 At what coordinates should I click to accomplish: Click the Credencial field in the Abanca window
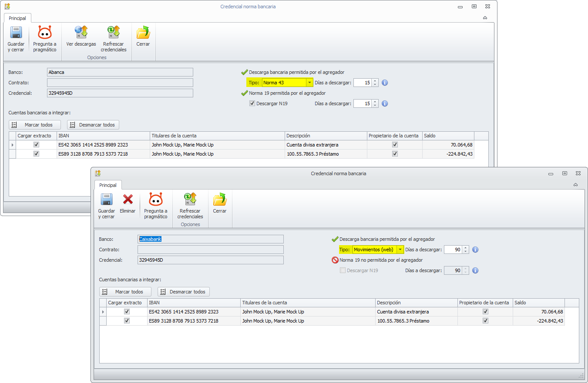click(120, 93)
